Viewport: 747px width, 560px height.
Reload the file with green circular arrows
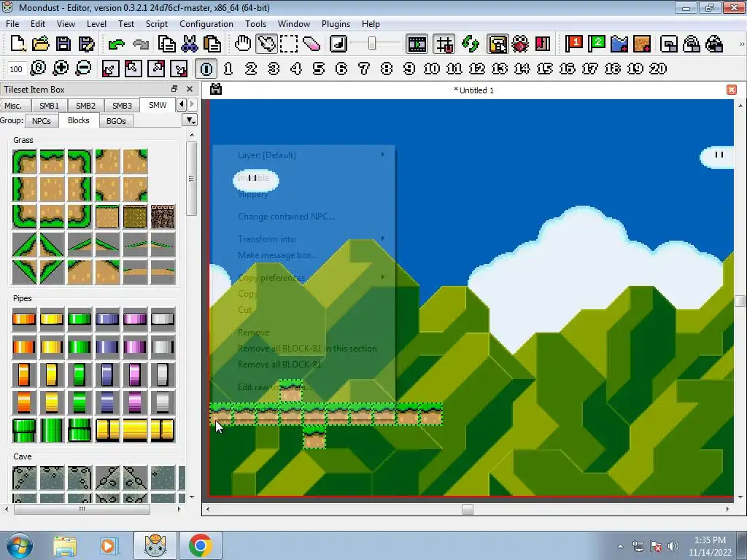(x=471, y=44)
